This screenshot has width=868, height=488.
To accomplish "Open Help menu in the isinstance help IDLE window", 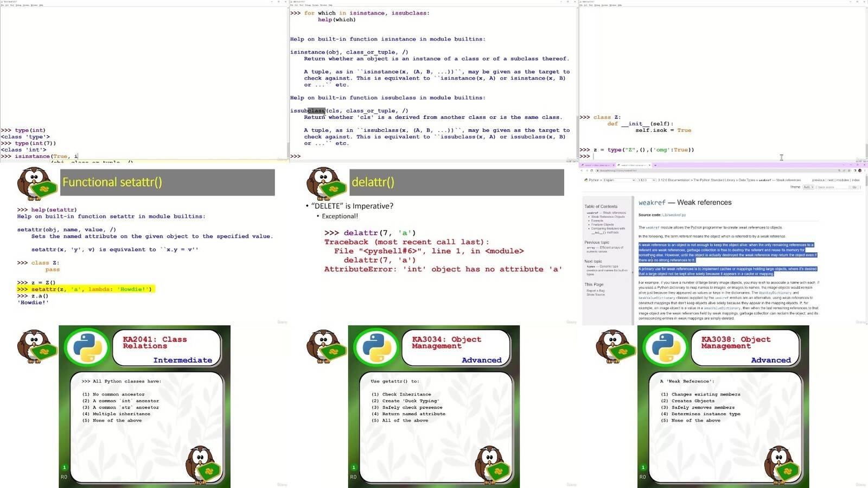I will point(330,5).
